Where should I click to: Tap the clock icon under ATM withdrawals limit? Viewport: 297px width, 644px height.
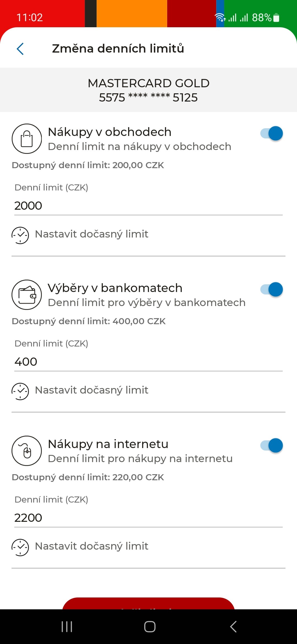click(x=20, y=391)
